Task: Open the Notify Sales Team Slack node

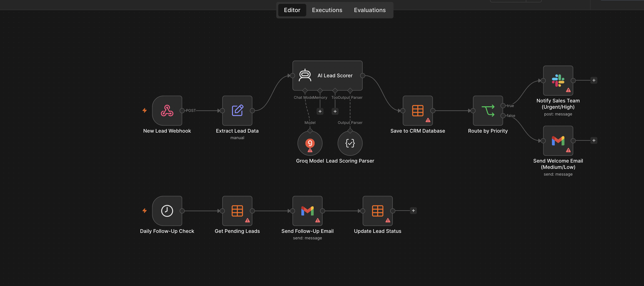Action: (558, 80)
